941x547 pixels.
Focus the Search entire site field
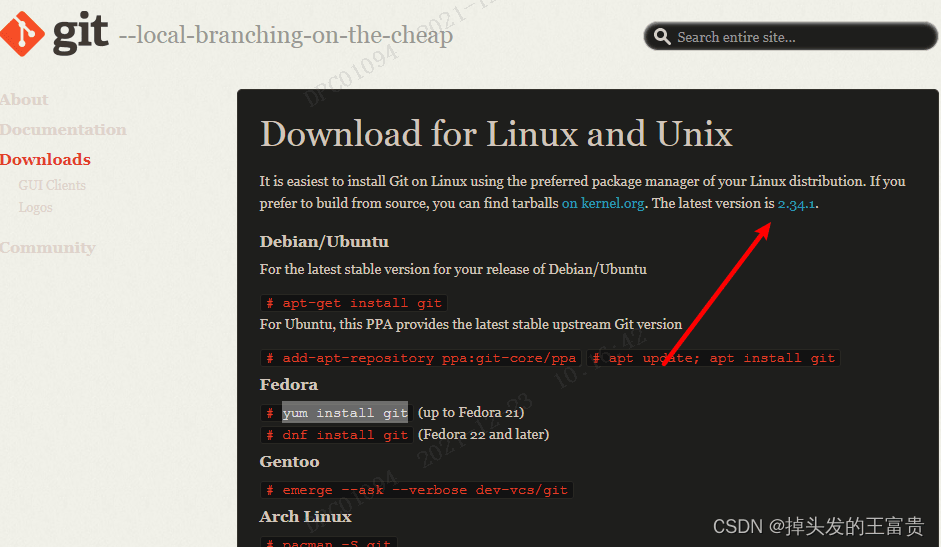pyautogui.click(x=800, y=37)
